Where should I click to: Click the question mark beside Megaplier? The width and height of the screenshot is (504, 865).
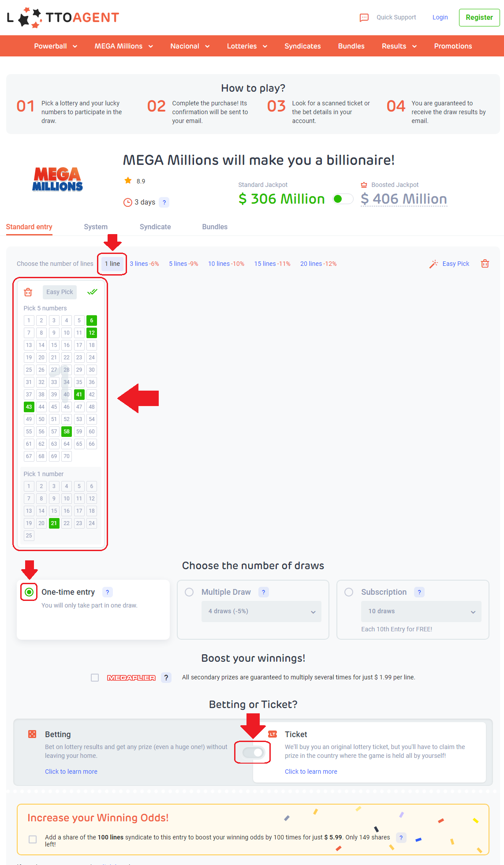[x=166, y=678]
